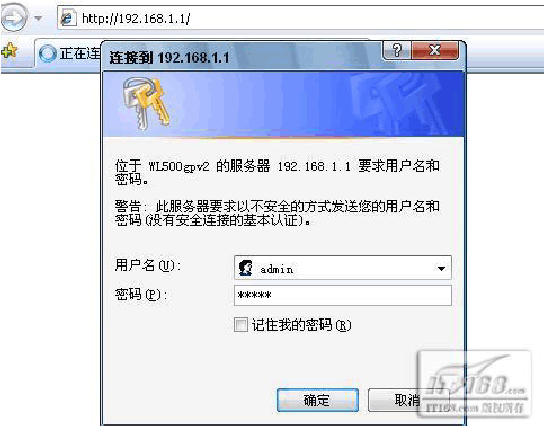Click the keys icon in dialog banner

(146, 103)
